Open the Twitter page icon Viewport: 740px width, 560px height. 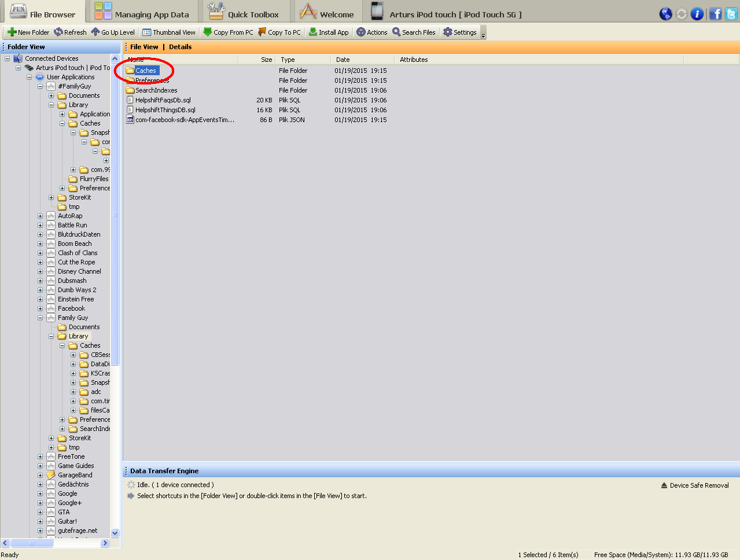tap(731, 14)
